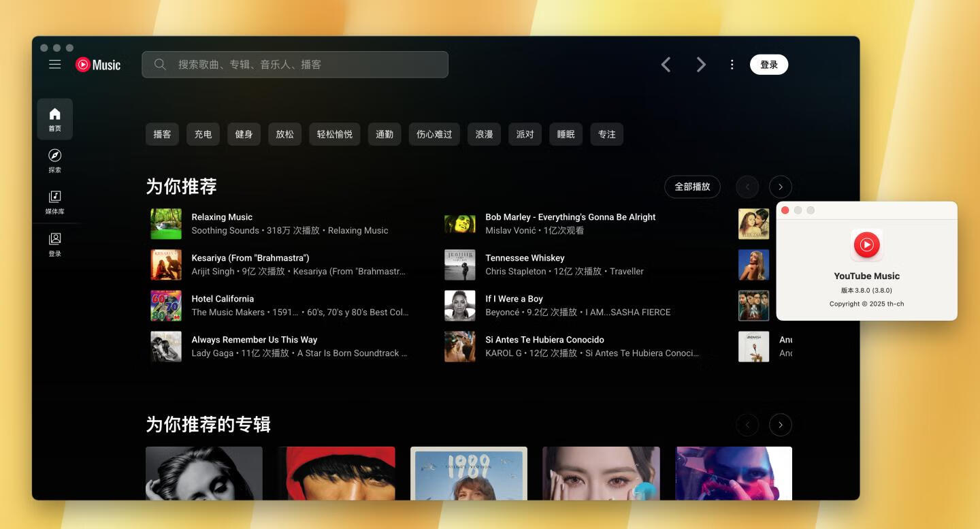Focus the search songs input field

[x=295, y=64]
